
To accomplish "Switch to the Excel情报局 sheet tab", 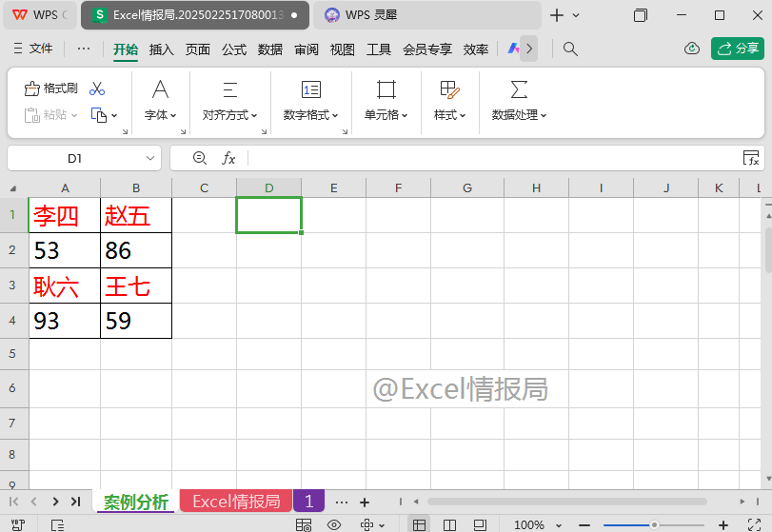I will pyautogui.click(x=236, y=502).
